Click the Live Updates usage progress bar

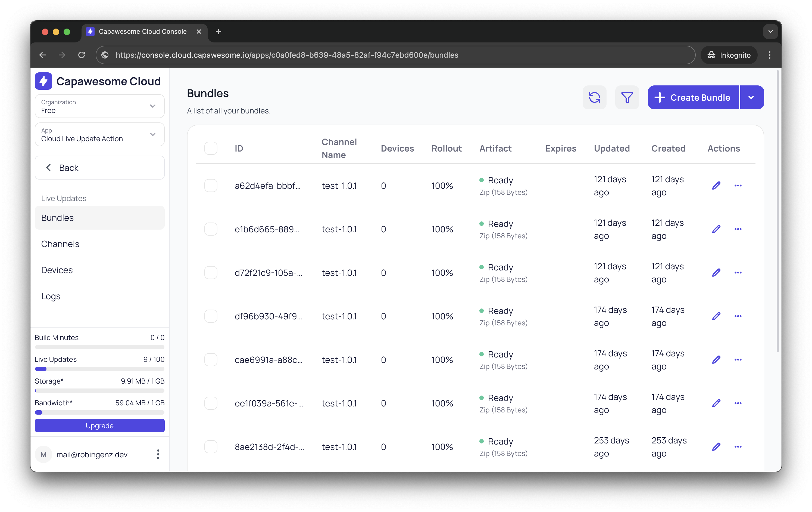pos(99,369)
